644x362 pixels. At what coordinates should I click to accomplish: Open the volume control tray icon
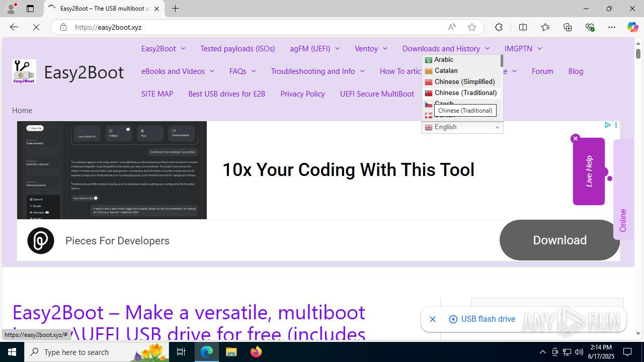point(579,352)
